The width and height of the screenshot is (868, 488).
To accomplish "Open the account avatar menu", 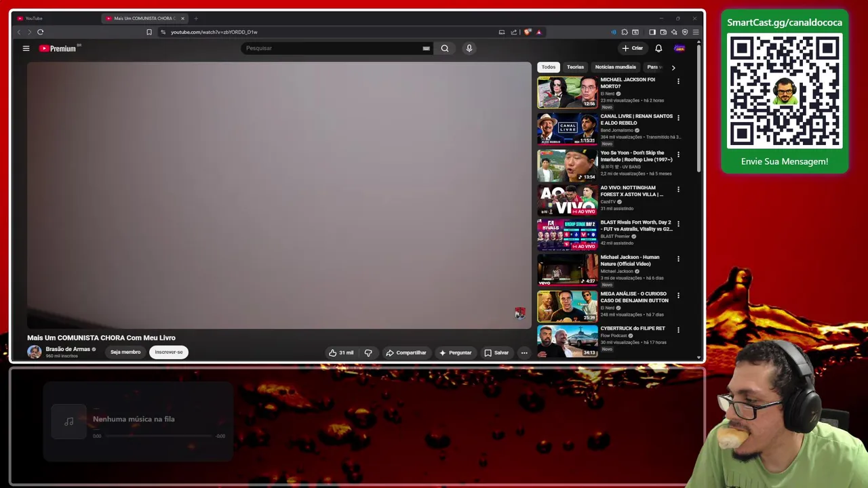I will (679, 48).
